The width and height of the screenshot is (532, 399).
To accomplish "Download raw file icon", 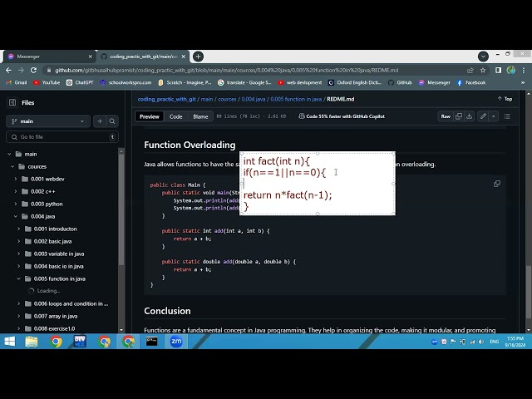I will pos(469,116).
